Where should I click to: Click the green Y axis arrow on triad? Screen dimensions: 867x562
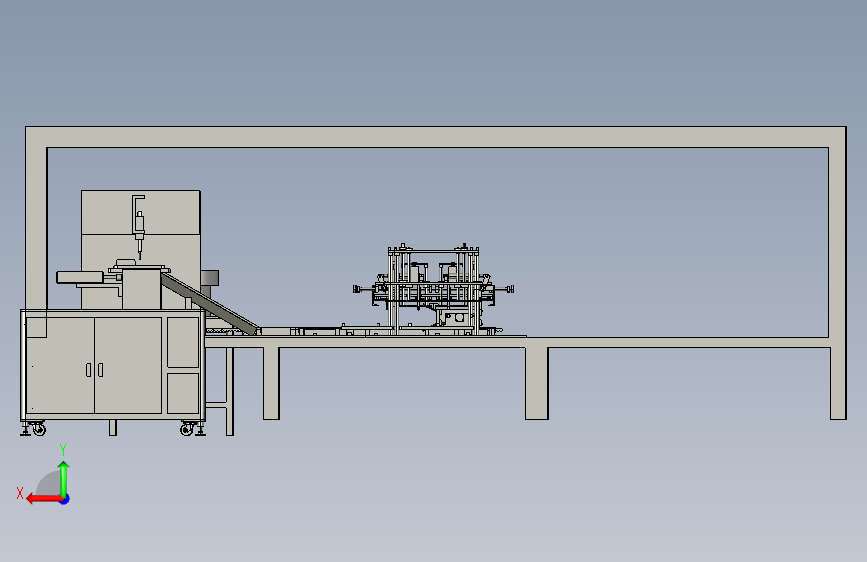click(x=64, y=478)
